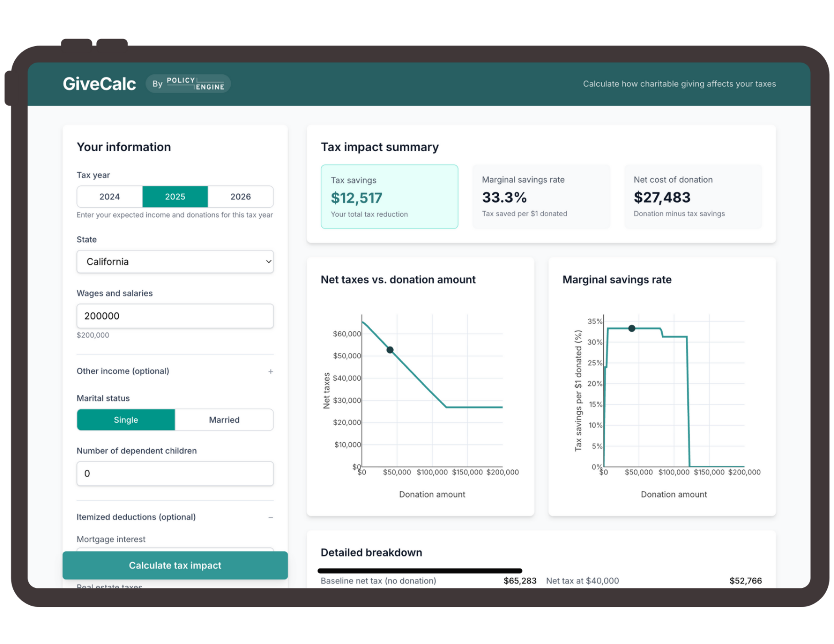The width and height of the screenshot is (834, 644).
Task: Click the GiveCalc logo title
Action: pos(99,84)
